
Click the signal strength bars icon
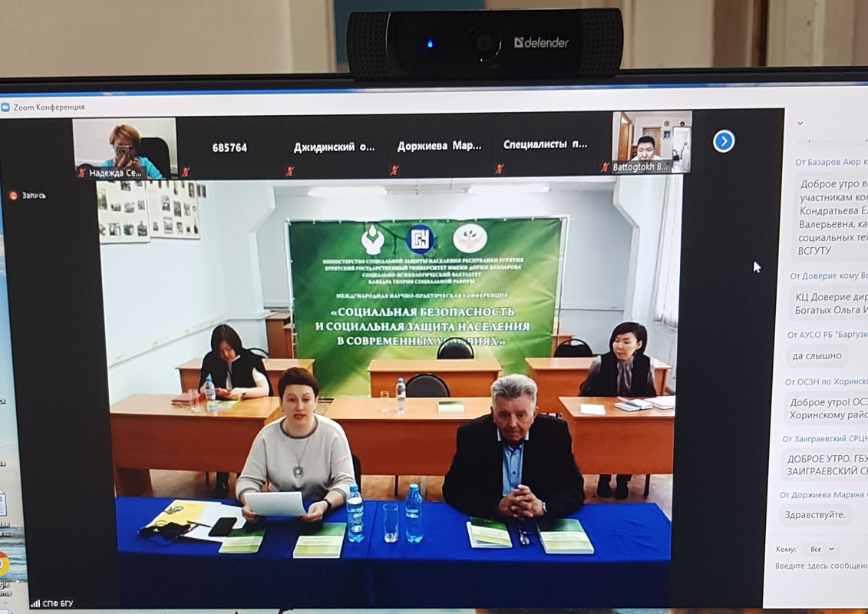tap(35, 604)
